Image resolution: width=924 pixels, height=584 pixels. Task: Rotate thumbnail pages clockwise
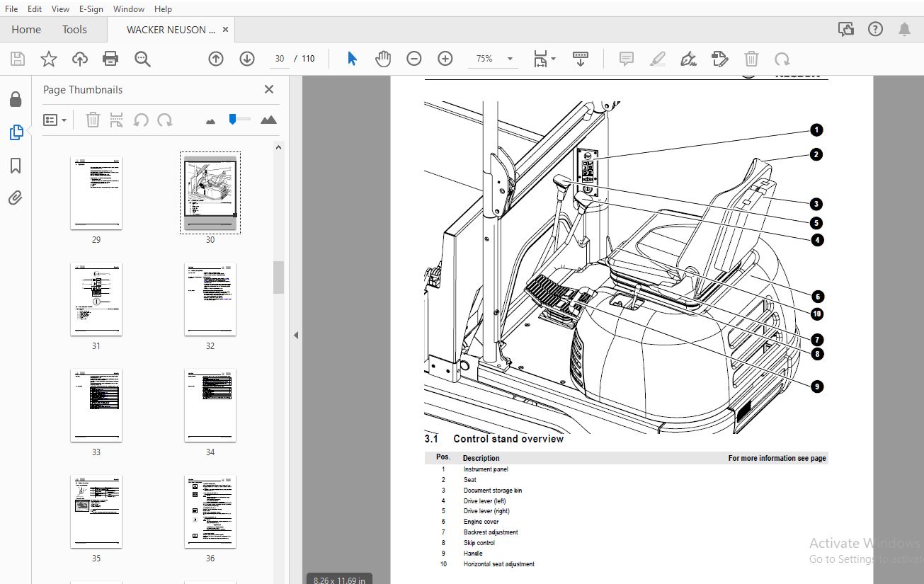[165, 120]
